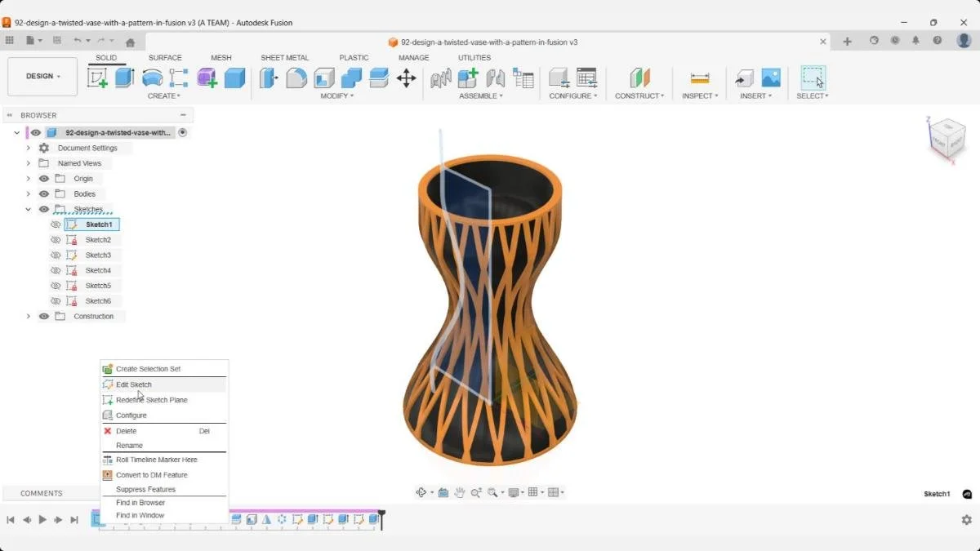This screenshot has width=980, height=551.
Task: Hide Sketch1 with its visibility toggle
Action: pyautogui.click(x=56, y=224)
